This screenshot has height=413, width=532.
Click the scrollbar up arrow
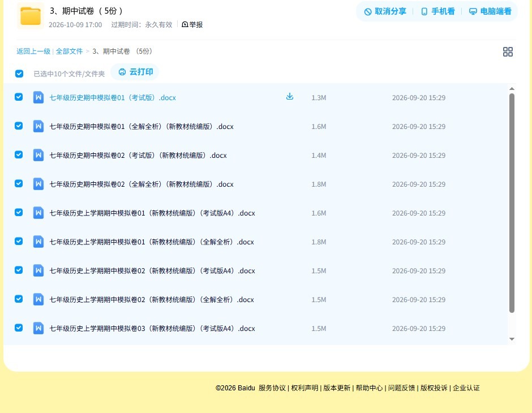click(512, 89)
